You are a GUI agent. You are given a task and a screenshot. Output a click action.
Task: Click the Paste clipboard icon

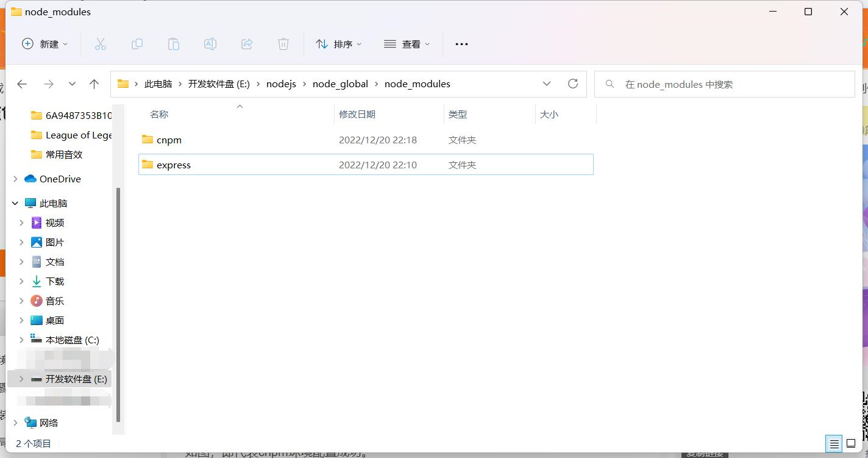tap(174, 44)
